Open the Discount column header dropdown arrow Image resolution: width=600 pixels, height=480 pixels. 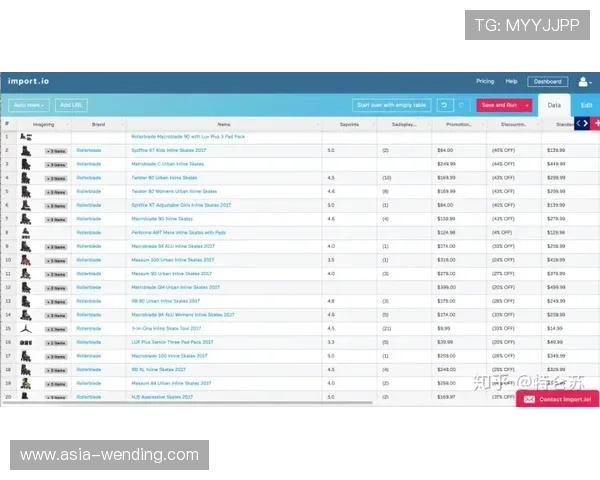pos(538,124)
